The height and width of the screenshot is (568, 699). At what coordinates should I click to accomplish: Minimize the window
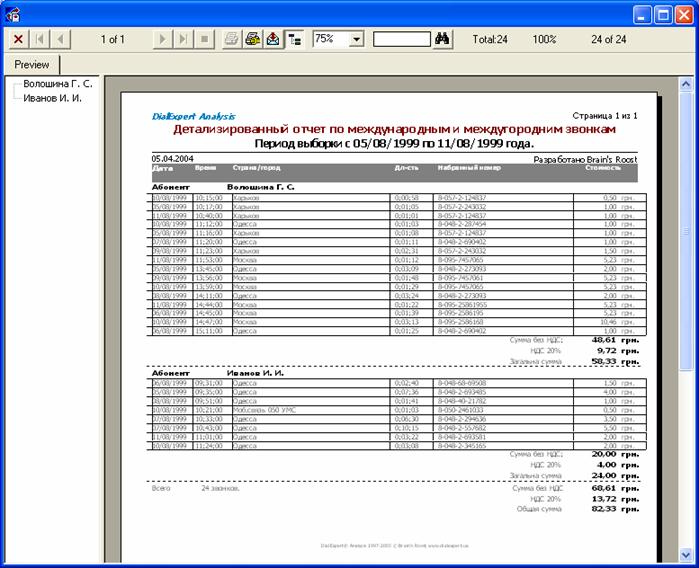[642, 15]
